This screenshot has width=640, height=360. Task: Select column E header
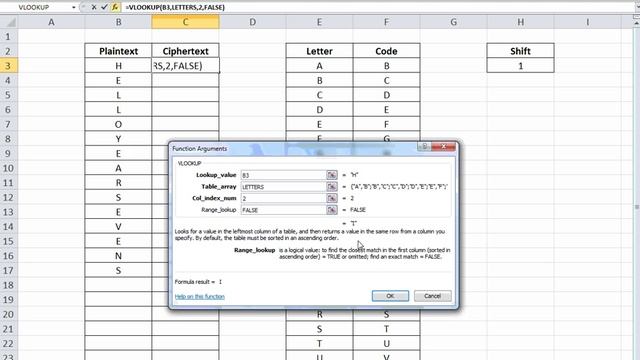coord(319,22)
